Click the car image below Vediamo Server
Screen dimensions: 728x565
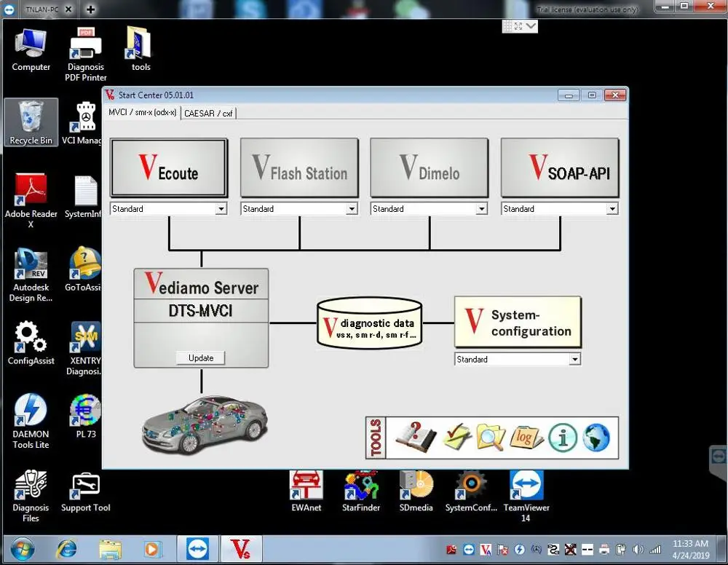[x=205, y=424]
